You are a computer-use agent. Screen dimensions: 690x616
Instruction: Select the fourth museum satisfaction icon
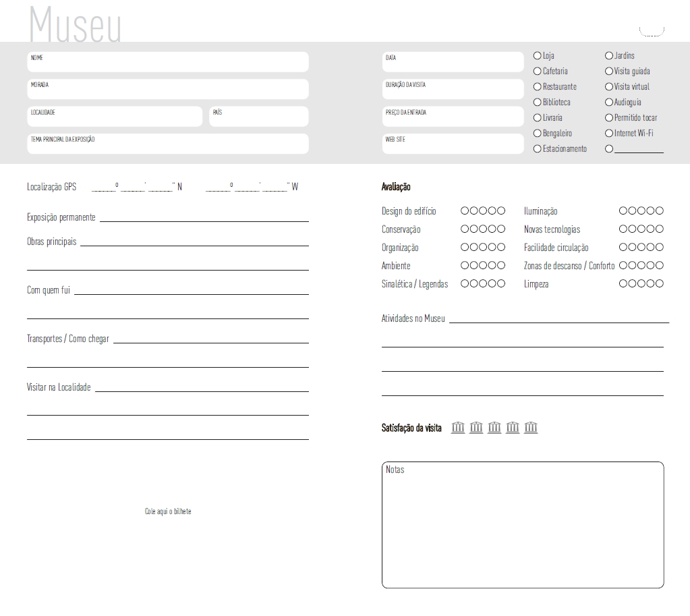513,427
